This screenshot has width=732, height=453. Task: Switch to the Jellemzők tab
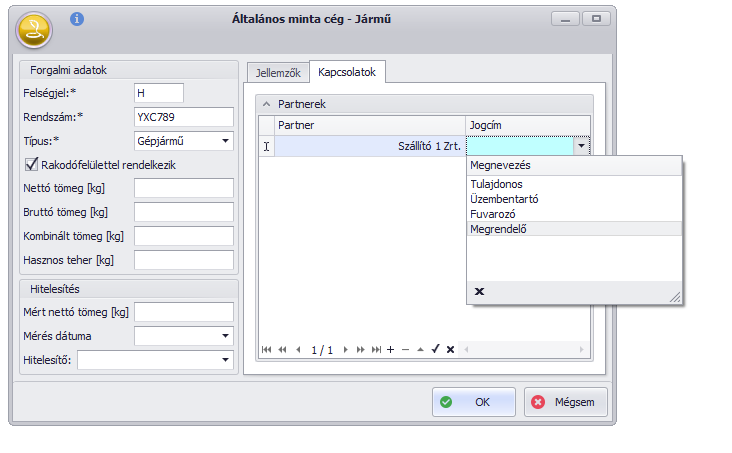point(277,73)
